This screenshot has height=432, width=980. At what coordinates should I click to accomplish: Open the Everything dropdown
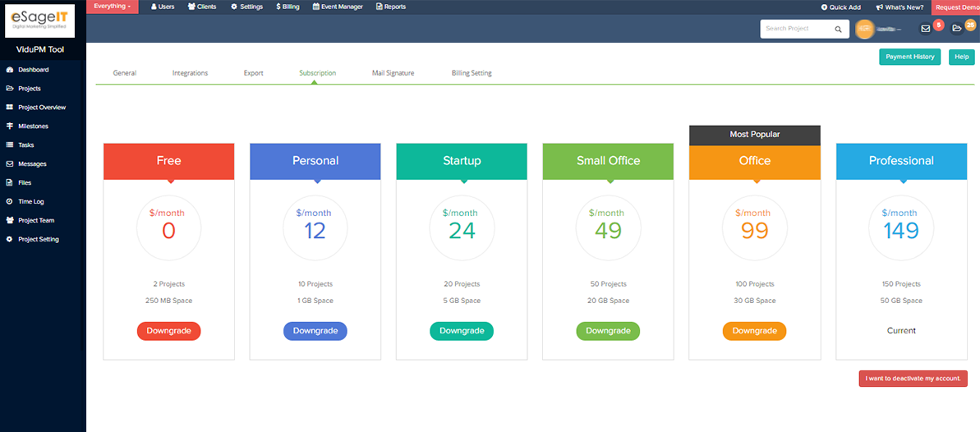coord(112,7)
